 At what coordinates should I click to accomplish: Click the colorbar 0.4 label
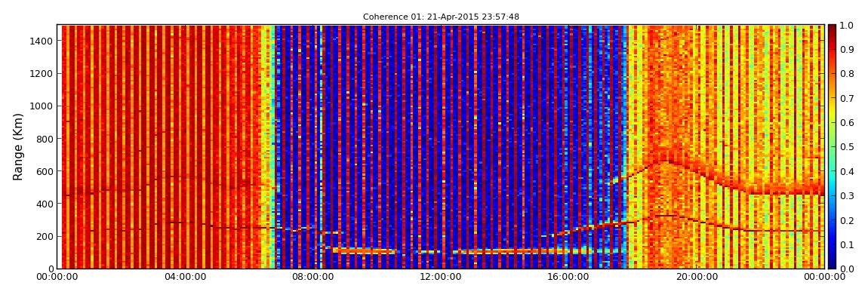[x=846, y=171]
